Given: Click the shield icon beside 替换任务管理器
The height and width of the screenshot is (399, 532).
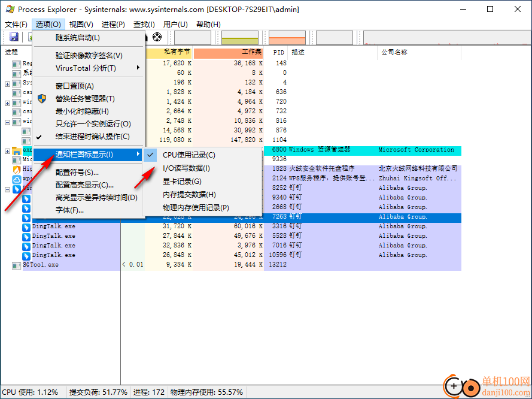Looking at the screenshot, I should click(x=42, y=99).
